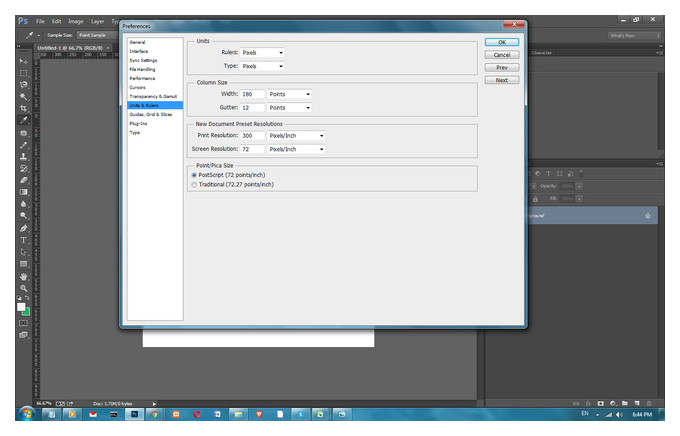Select the Clone Stamp tool
The width and height of the screenshot is (680, 436).
click(x=23, y=157)
